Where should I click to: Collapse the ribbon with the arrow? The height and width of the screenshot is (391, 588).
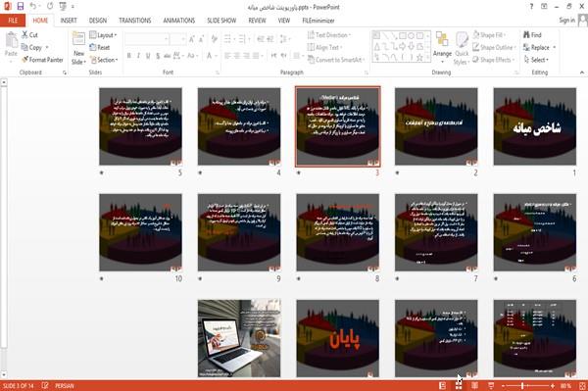click(581, 72)
